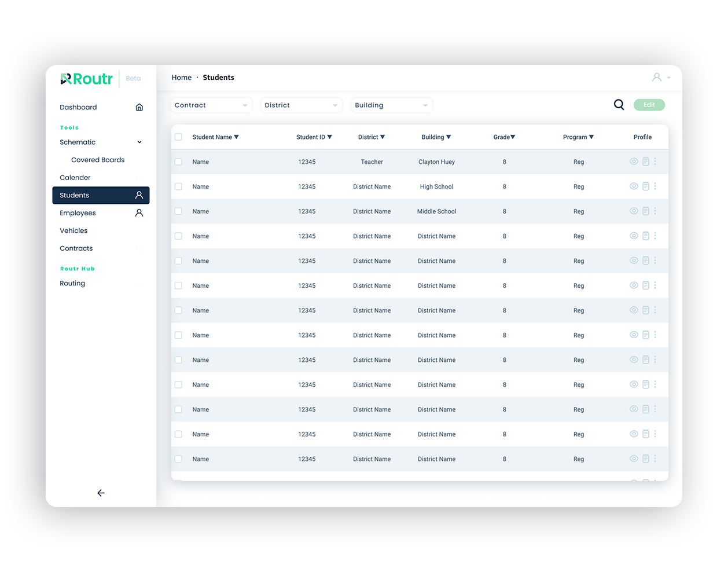The width and height of the screenshot is (728, 572).
Task: Collapse the Schematic section in the sidebar
Action: (x=139, y=142)
